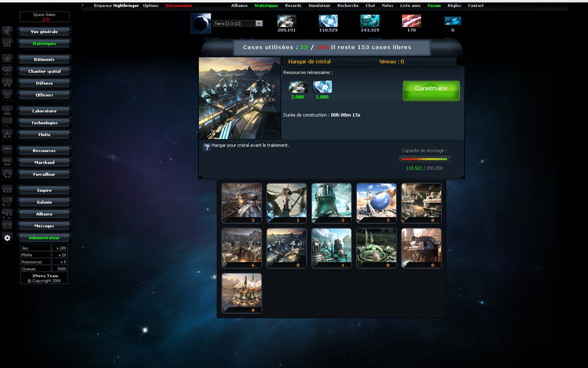Click the Terra planet image icon
This screenshot has width=588, height=368.
(201, 24)
